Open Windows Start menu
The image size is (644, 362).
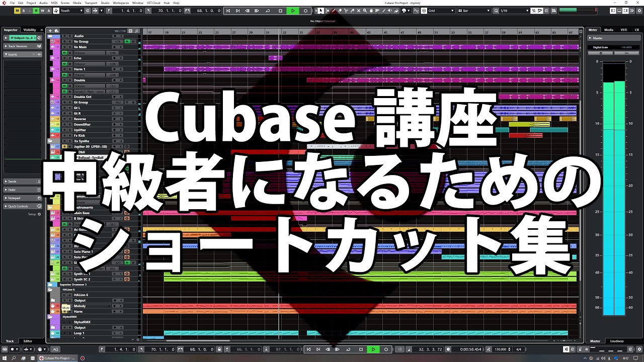[5, 358]
